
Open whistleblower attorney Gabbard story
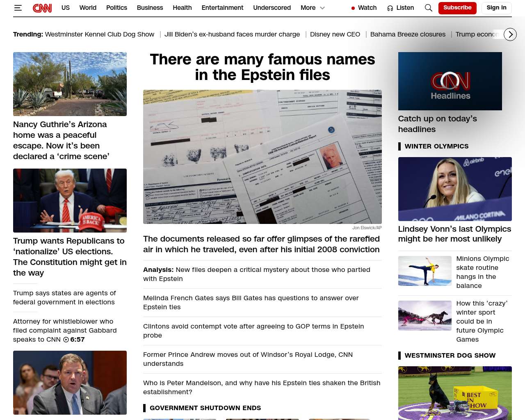[x=65, y=330]
